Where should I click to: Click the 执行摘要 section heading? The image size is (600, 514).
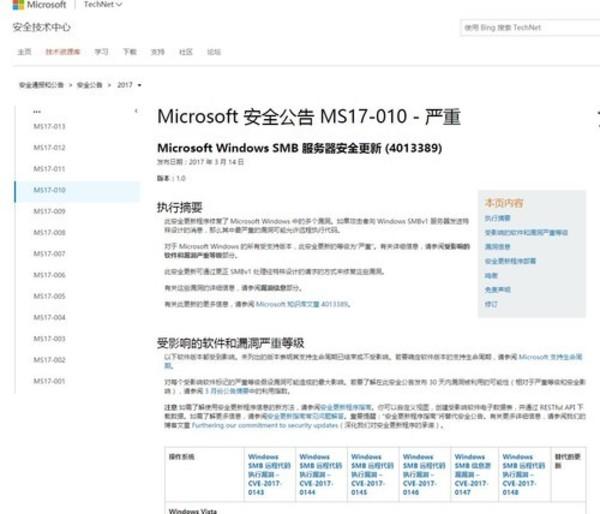[x=179, y=207]
